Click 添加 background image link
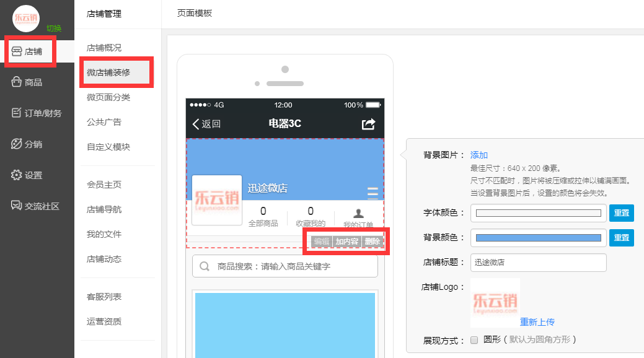Screen dimensions: 644x358 [479, 155]
